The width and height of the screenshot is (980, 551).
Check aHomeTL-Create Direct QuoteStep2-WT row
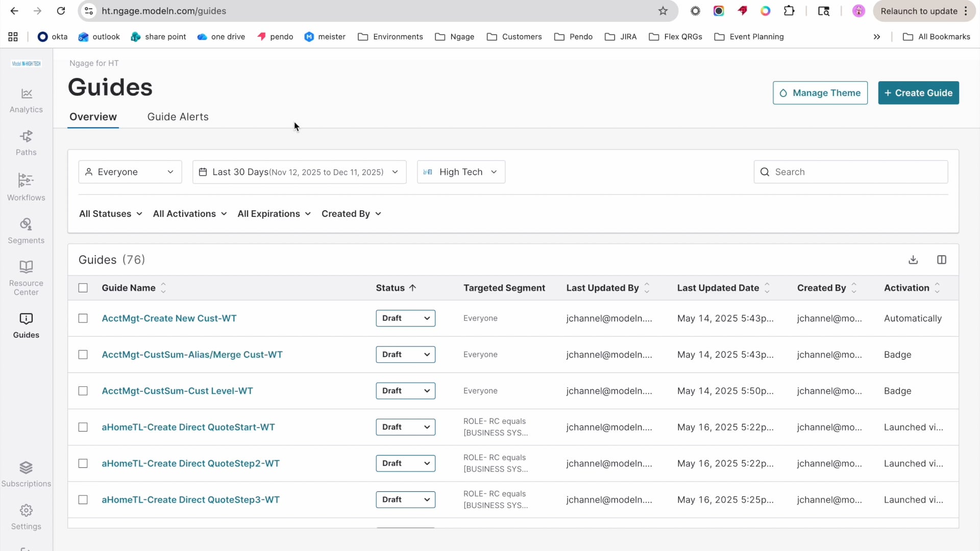(x=83, y=463)
